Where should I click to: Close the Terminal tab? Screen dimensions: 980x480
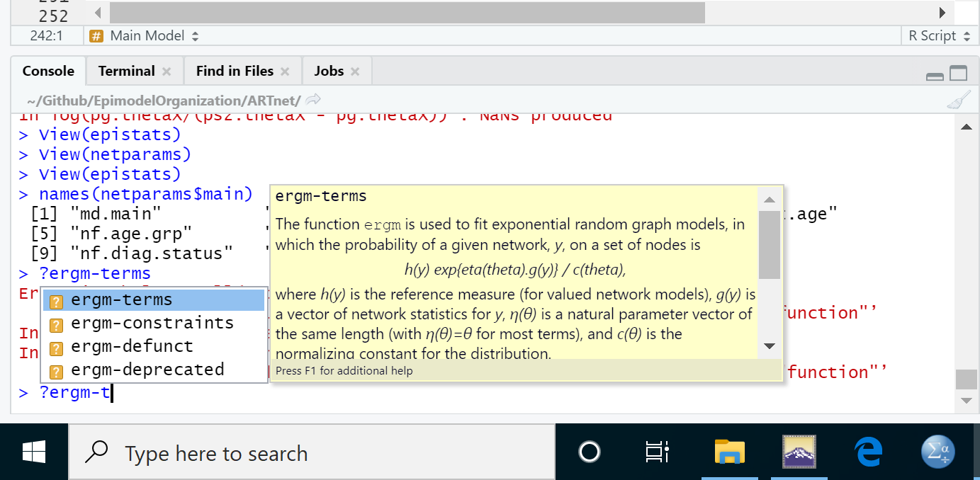click(165, 71)
